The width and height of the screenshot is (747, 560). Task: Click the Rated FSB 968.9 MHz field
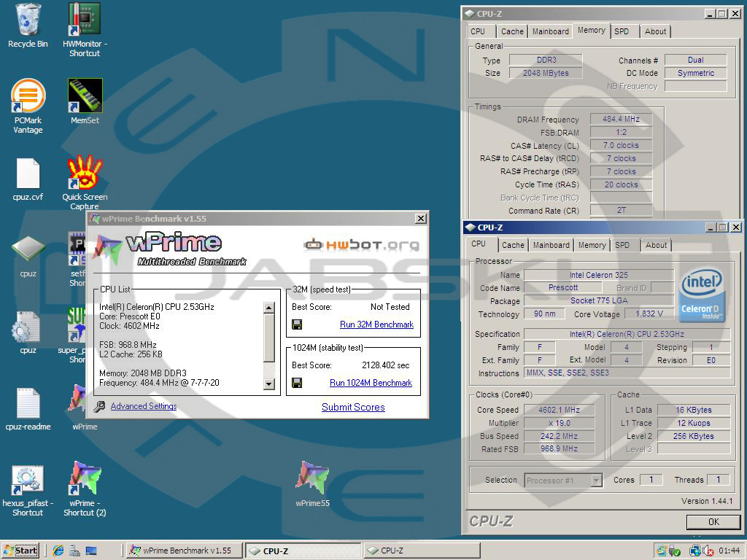click(560, 448)
